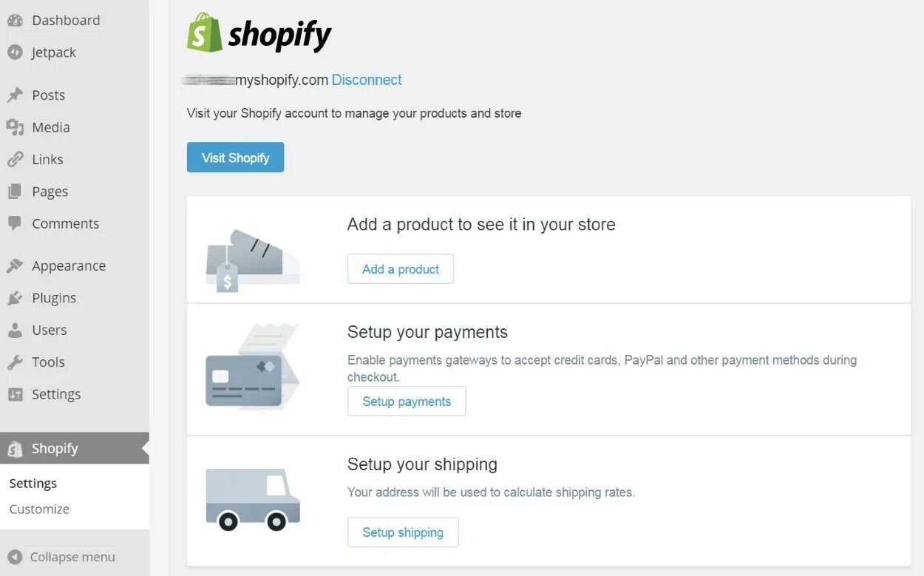The width and height of the screenshot is (924, 576).
Task: Click the Appearance paintbrush icon
Action: 15,266
